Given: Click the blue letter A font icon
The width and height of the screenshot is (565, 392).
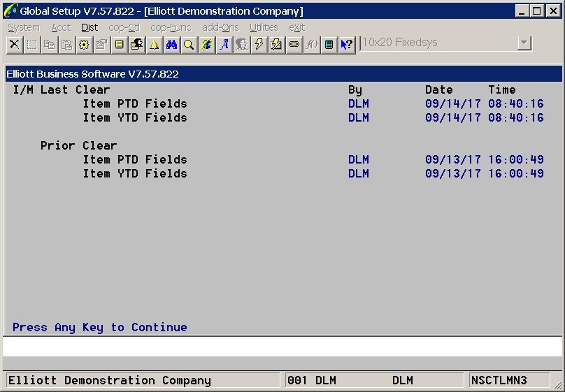Looking at the screenshot, I should pos(224,45).
